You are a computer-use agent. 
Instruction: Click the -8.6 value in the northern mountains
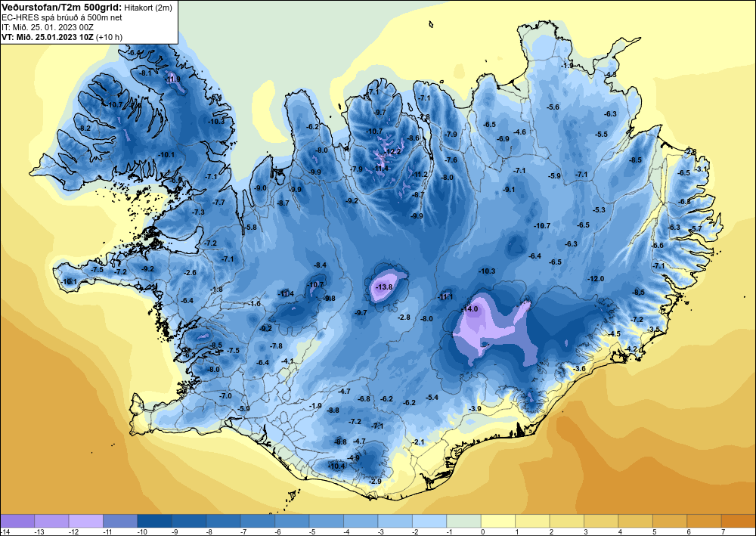(414, 138)
